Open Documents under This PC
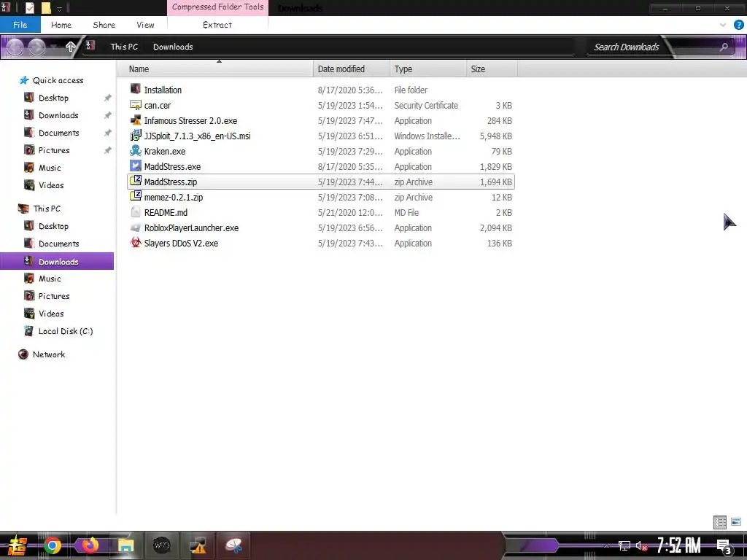 coord(58,244)
